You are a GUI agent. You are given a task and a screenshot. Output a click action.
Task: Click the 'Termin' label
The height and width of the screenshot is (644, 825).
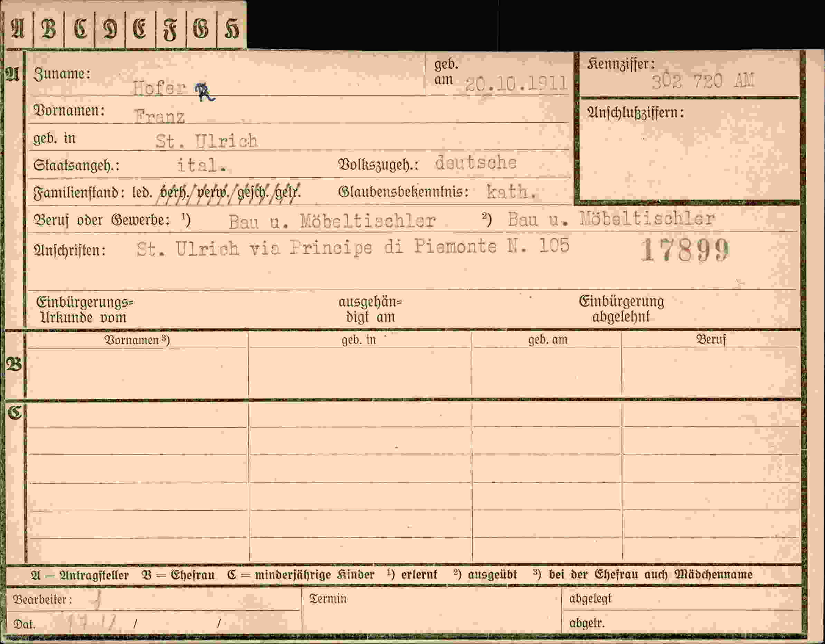coord(328,599)
